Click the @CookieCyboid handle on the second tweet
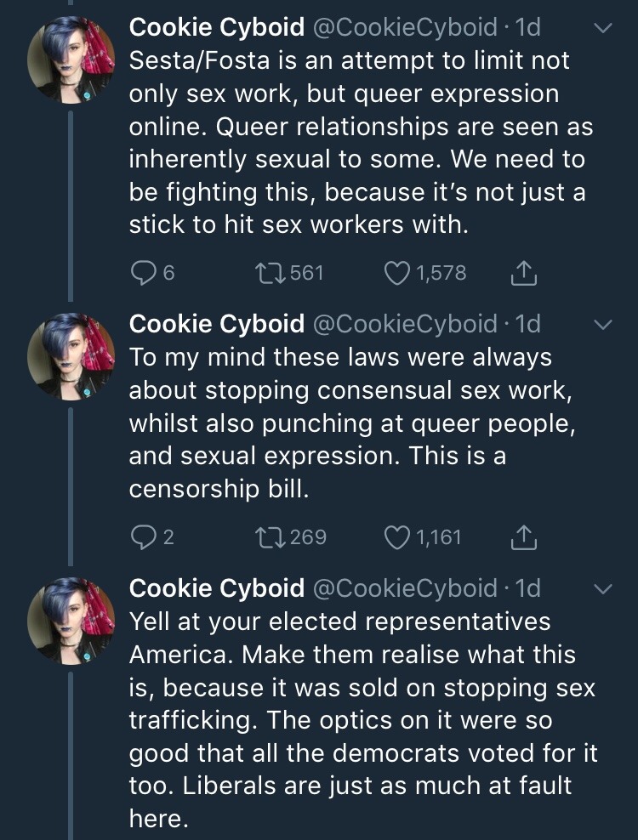Viewport: 638px width, 840px height. click(x=405, y=324)
